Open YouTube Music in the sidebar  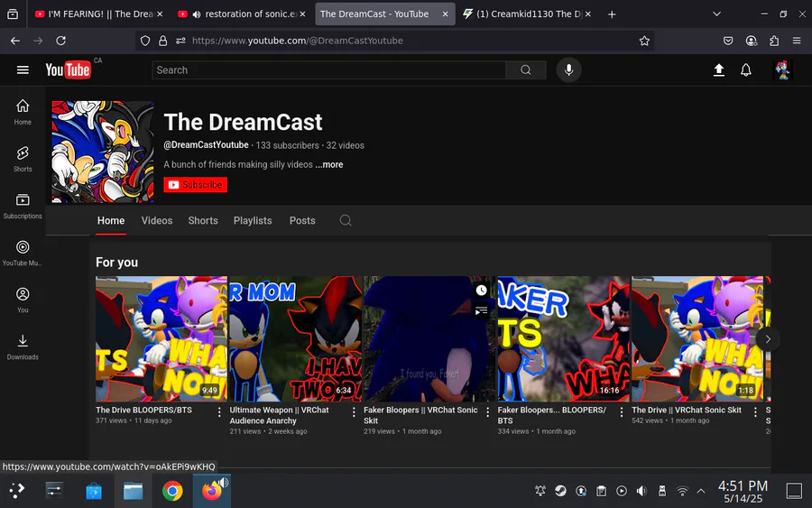tap(23, 254)
